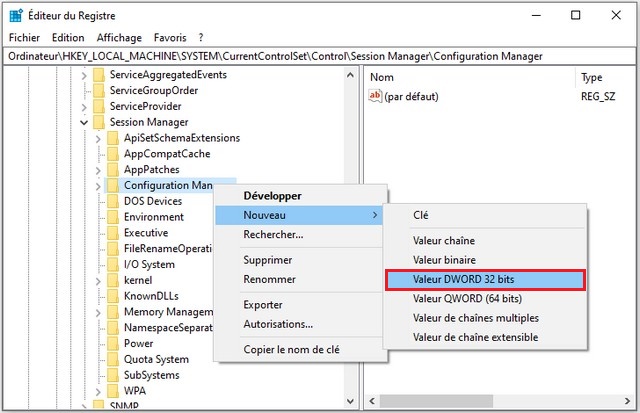Click the Power folder icon
The height and width of the screenshot is (413, 640).
(x=113, y=344)
